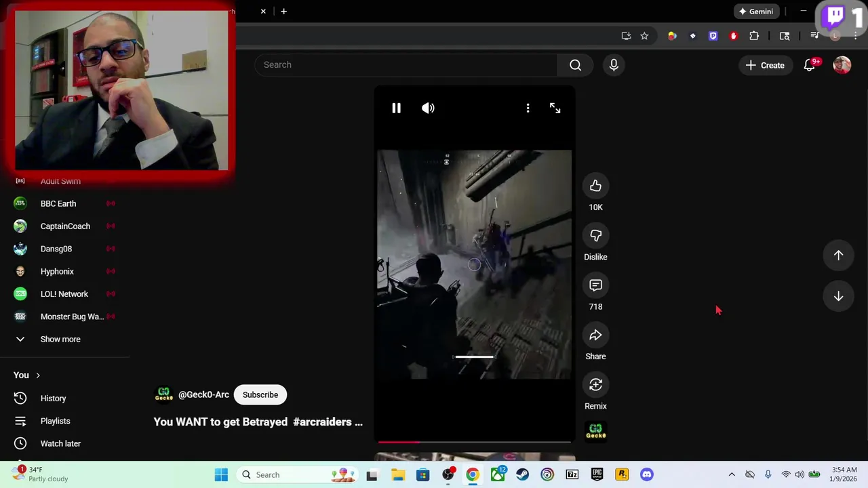Open the YouTube account avatar menu
This screenshot has height=488, width=868.
(x=842, y=65)
